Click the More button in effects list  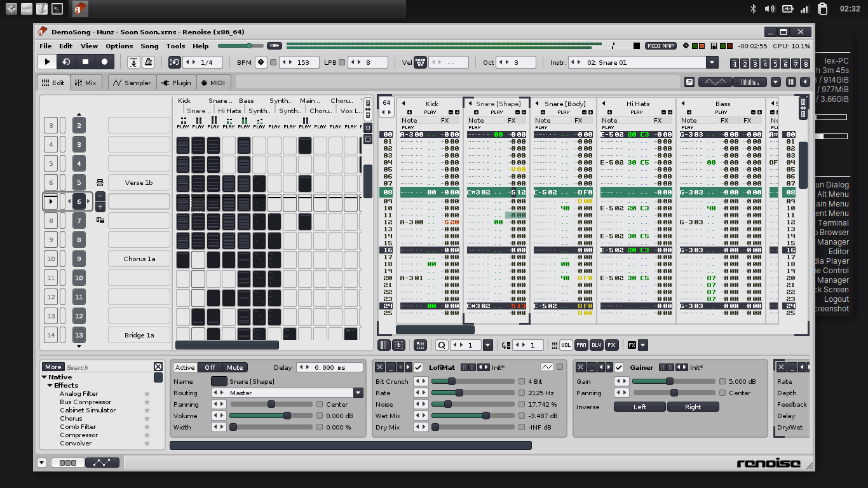click(x=53, y=367)
